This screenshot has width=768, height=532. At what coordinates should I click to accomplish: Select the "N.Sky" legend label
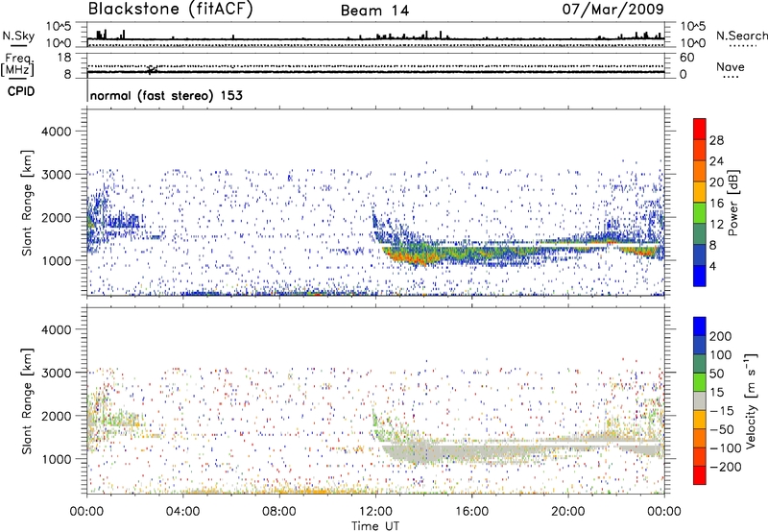pyautogui.click(x=18, y=36)
